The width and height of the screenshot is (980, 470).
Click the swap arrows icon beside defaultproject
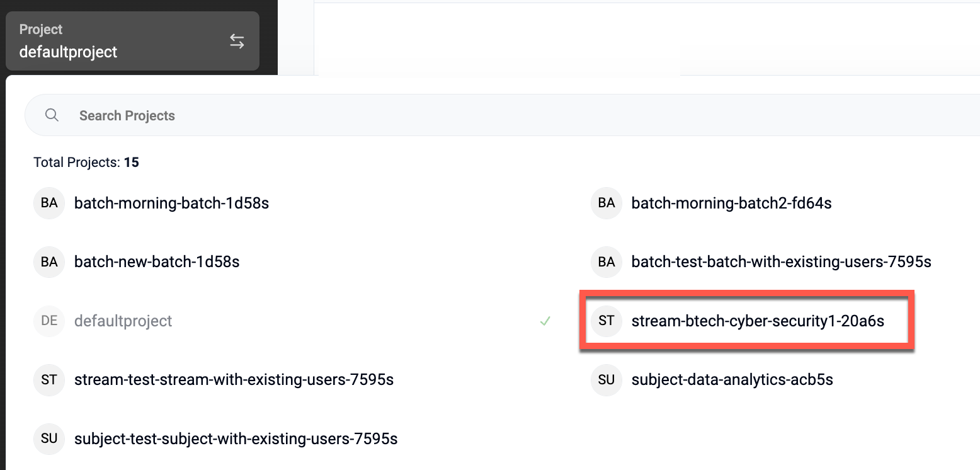tap(237, 42)
